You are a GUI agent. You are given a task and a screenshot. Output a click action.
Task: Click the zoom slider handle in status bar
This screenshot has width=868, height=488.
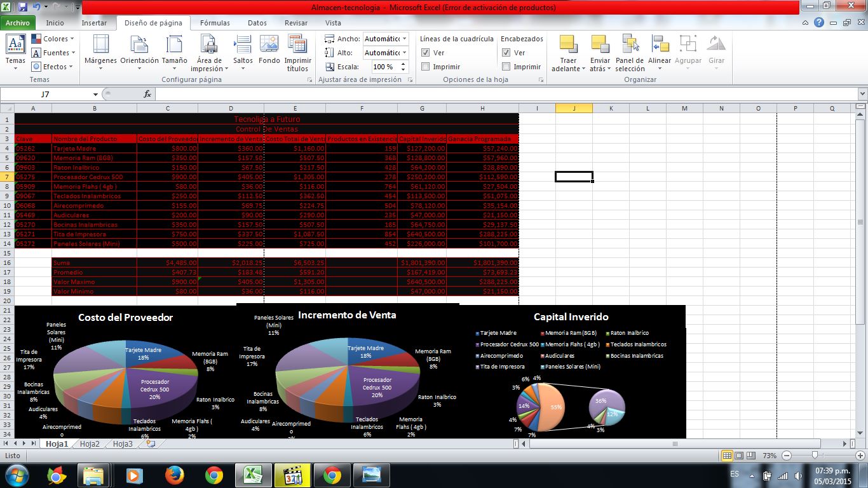coord(815,456)
